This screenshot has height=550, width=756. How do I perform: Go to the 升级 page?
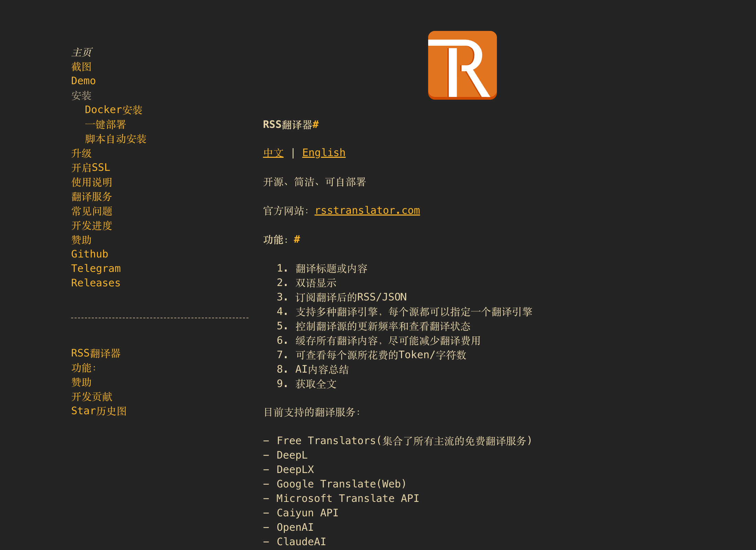click(81, 153)
